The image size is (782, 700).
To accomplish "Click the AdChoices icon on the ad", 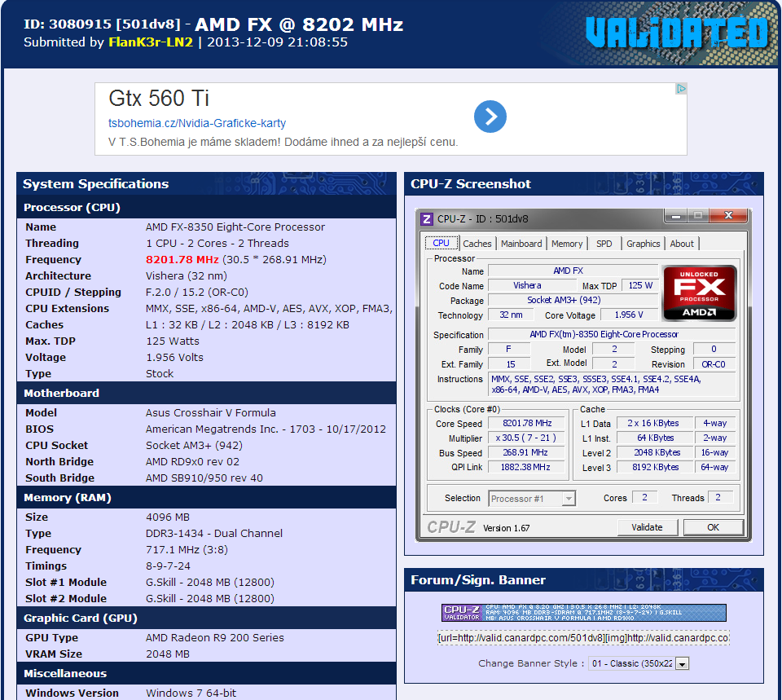I will [681, 89].
